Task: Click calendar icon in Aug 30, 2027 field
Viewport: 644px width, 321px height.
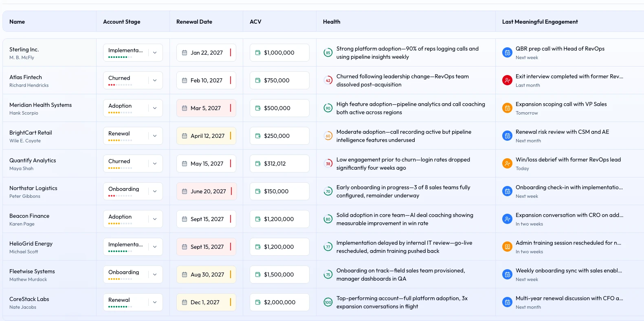Action: [185, 275]
